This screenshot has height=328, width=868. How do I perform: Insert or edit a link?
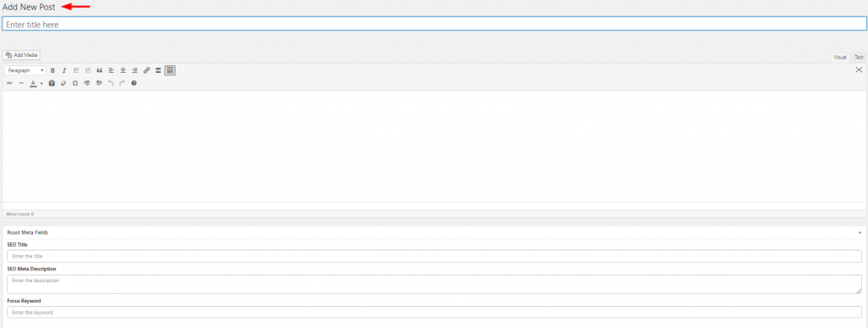coord(147,70)
